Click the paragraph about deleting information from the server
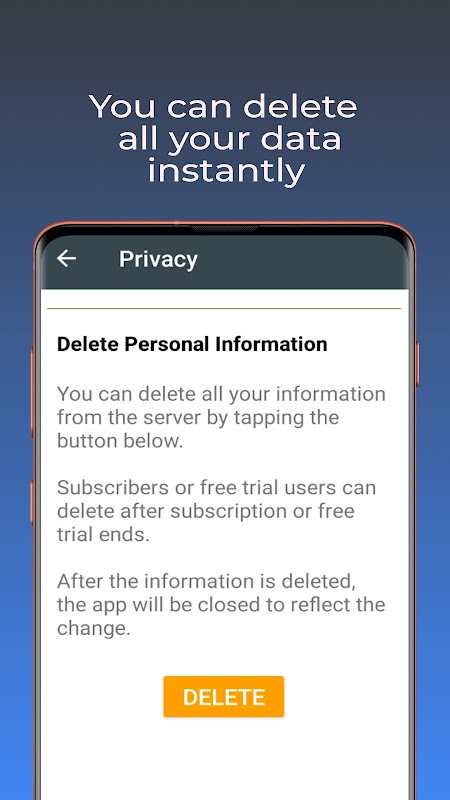The width and height of the screenshot is (450, 800). click(221, 417)
